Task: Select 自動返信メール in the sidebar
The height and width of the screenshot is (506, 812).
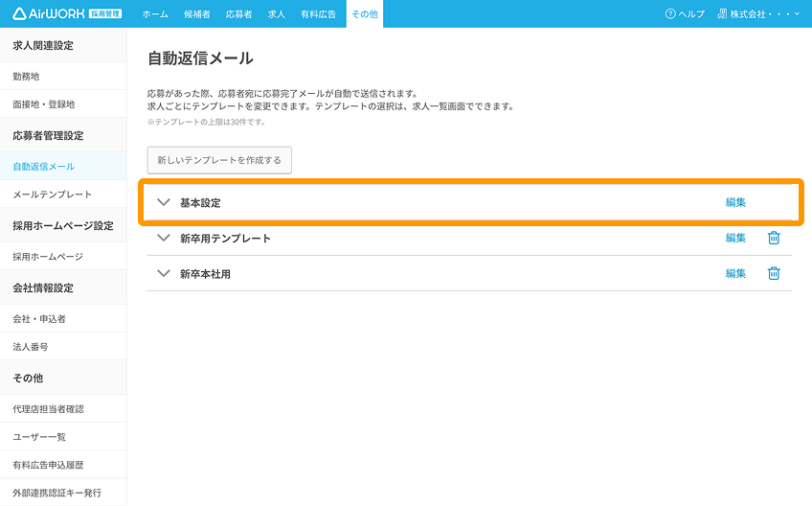Action: click(63, 167)
